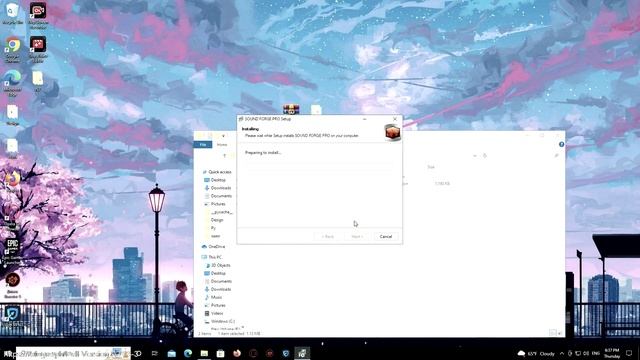Click the Up arrow in File Explorer

224,156
